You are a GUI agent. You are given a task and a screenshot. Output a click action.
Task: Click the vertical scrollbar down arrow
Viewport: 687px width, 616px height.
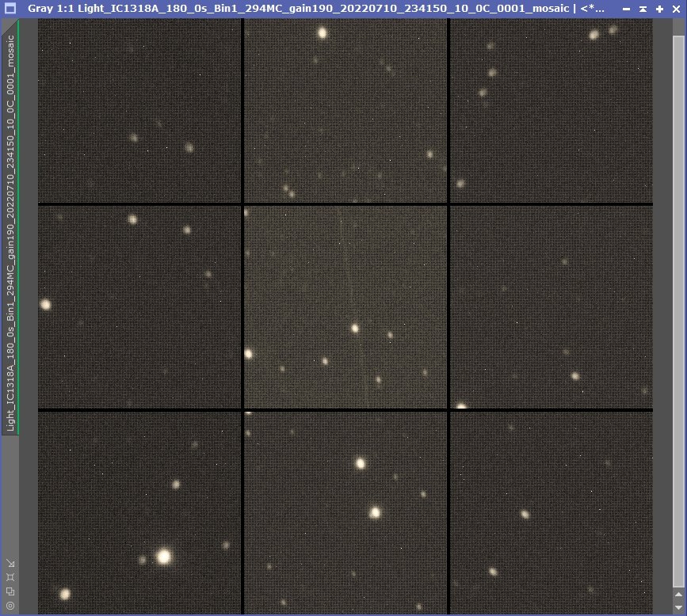678,607
